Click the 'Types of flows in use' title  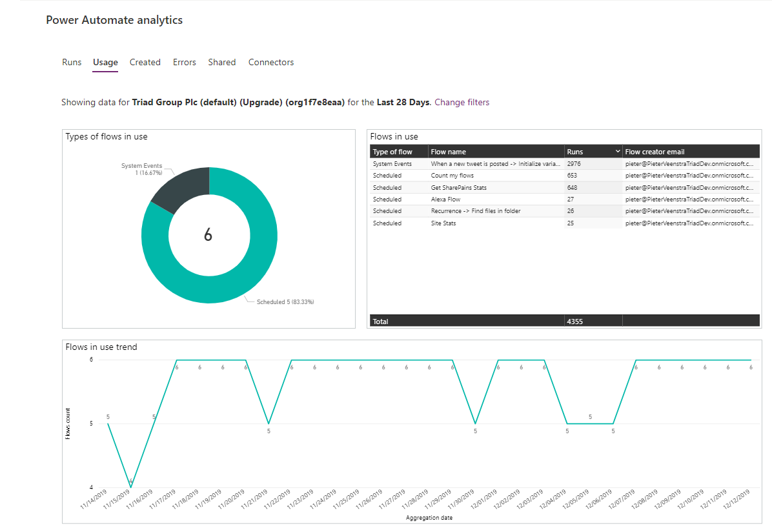pos(107,136)
